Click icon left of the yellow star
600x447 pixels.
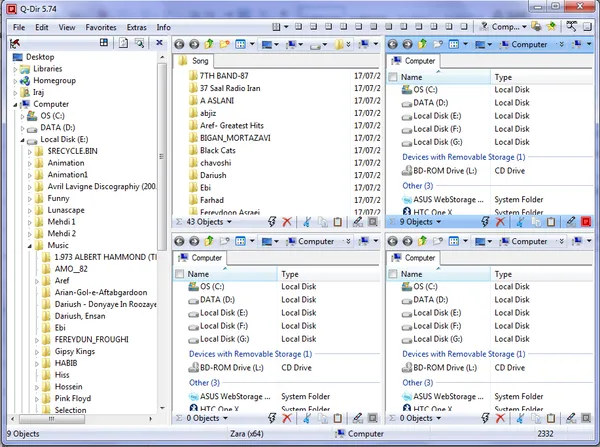(x=536, y=27)
